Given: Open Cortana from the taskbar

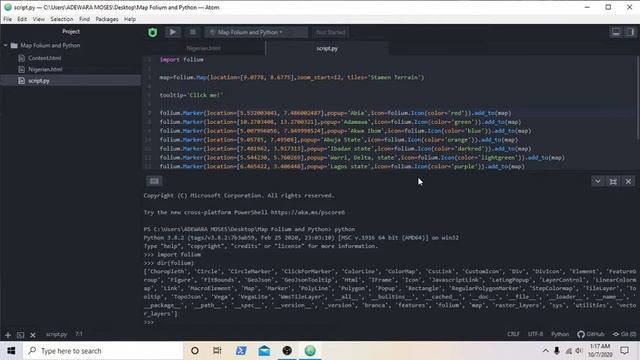Looking at the screenshot, I should click(195, 351).
